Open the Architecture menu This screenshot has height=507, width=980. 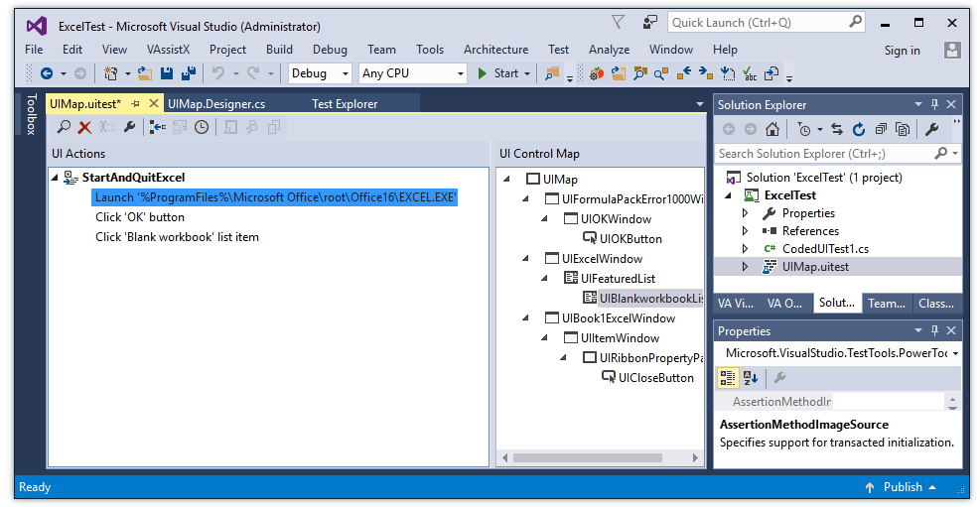click(x=495, y=50)
